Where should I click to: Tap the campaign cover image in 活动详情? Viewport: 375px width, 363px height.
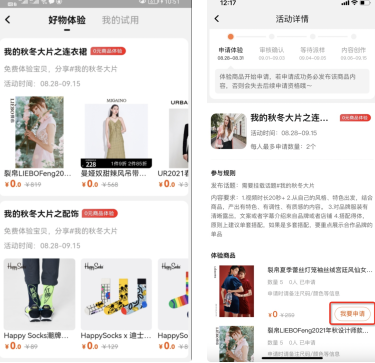coord(229,131)
